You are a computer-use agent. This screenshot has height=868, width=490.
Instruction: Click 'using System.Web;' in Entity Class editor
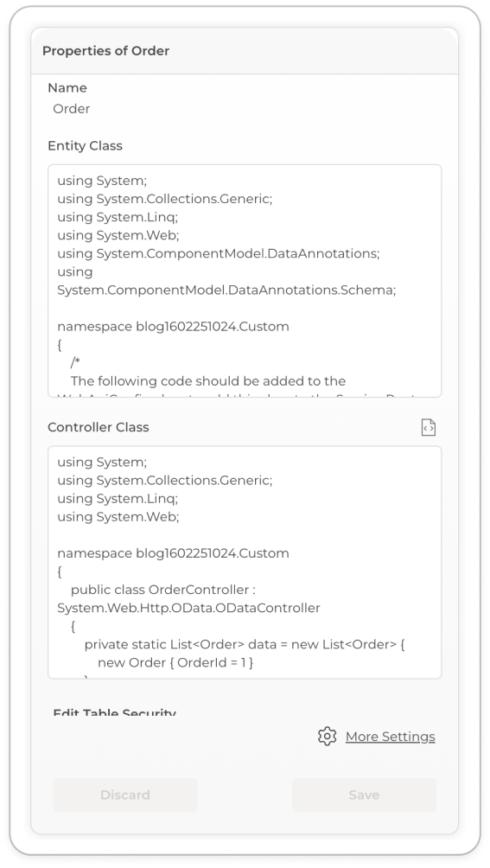coord(118,235)
